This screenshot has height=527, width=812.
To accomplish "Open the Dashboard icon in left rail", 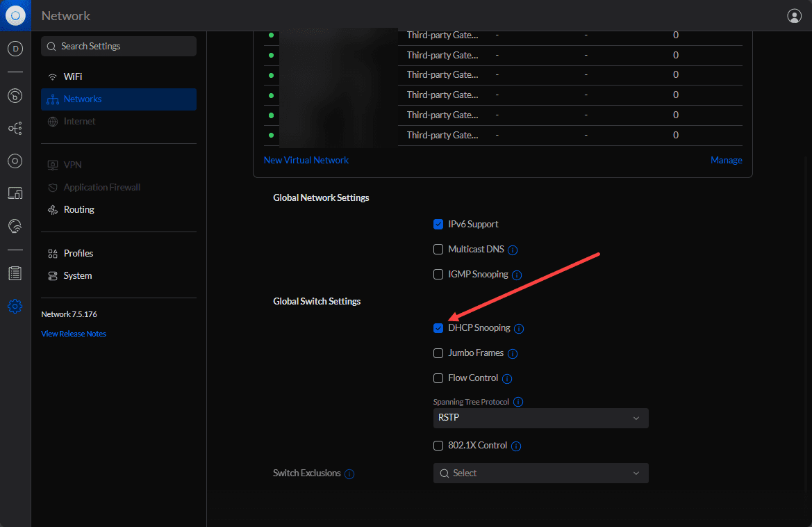I will coord(15,49).
